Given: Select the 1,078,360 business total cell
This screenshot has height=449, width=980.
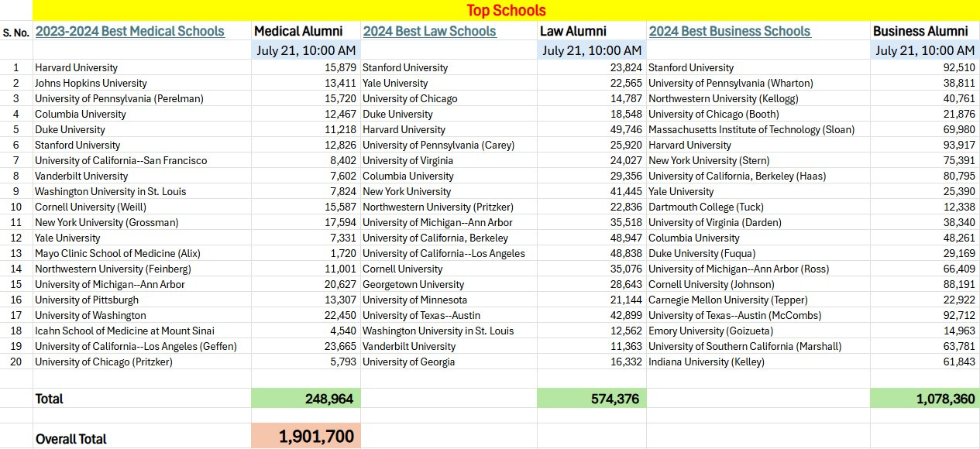Looking at the screenshot, I should 925,398.
